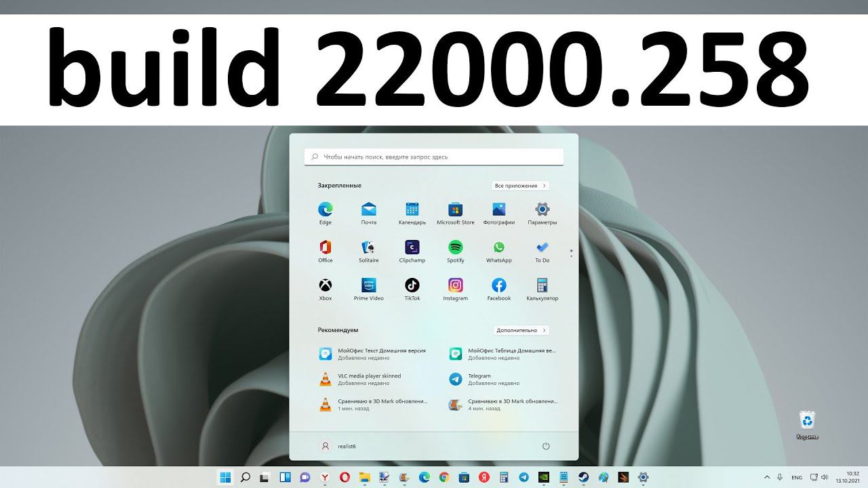868x488 pixels.
Task: Open the realist6 user account menu
Action: 338,446
